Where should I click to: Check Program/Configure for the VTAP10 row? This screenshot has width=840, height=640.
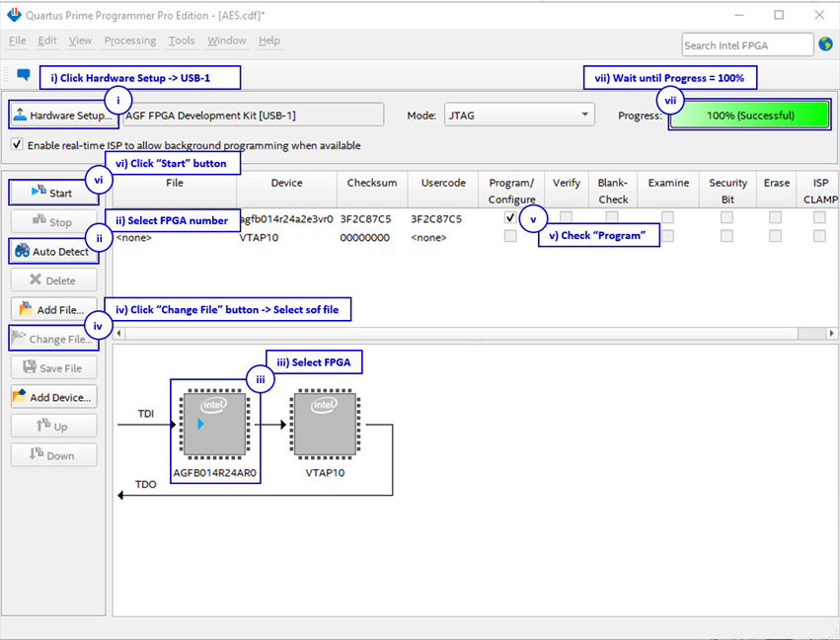coord(510,236)
